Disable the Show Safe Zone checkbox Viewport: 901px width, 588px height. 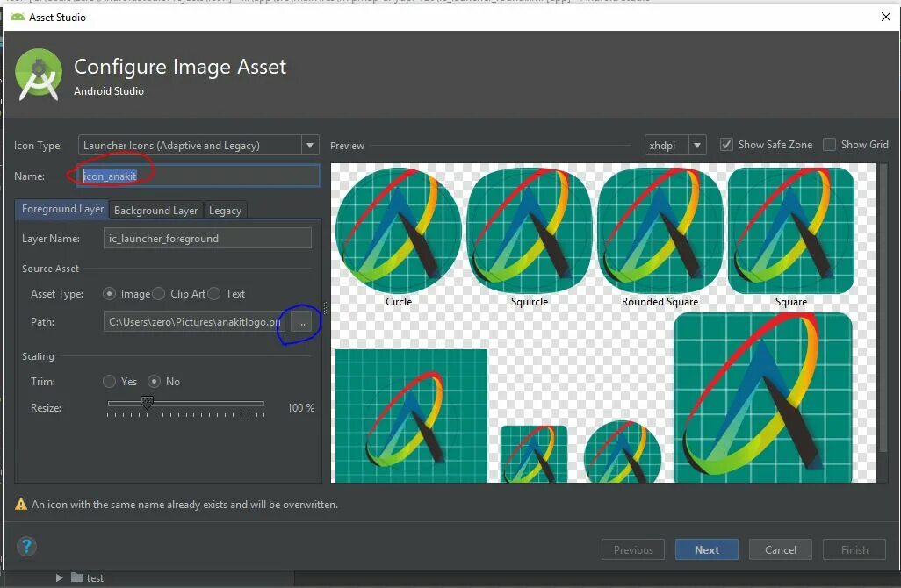pyautogui.click(x=726, y=145)
